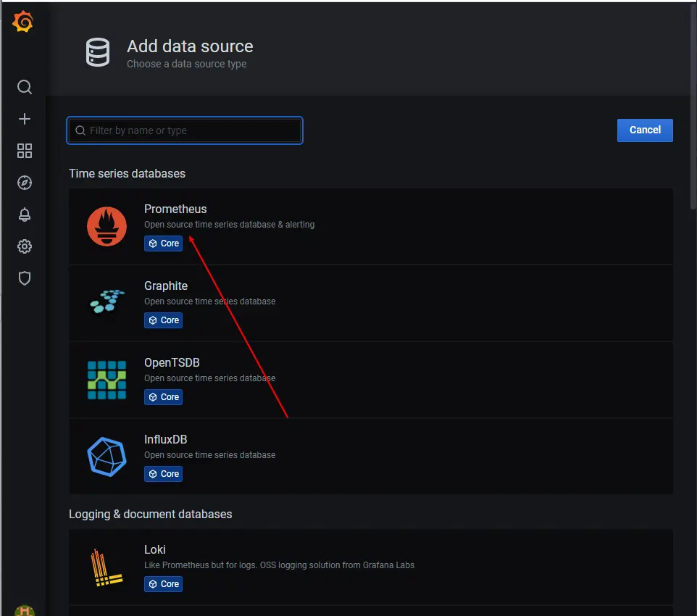This screenshot has height=616, width=697.
Task: Open the Search icon in sidebar
Action: click(25, 87)
